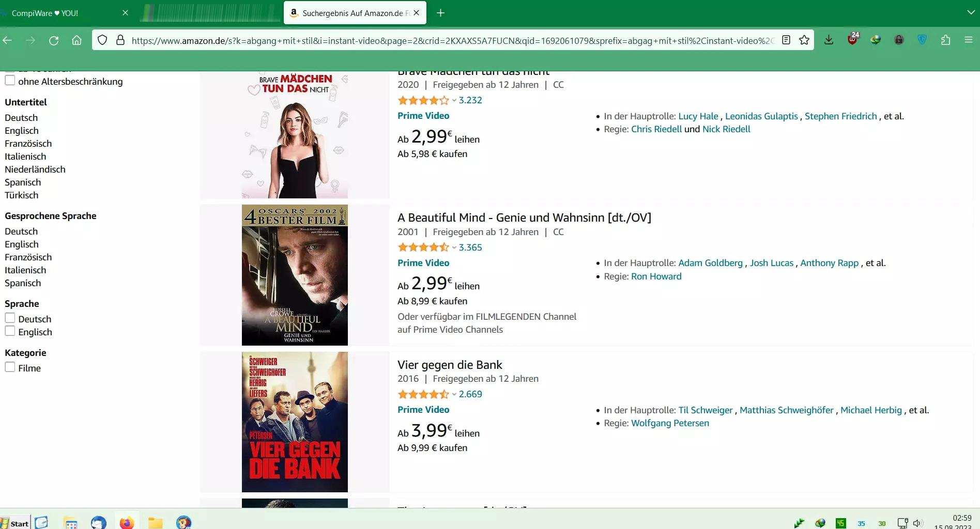
Task: Filter Gesprochene Sprache by Italienisch
Action: click(25, 270)
